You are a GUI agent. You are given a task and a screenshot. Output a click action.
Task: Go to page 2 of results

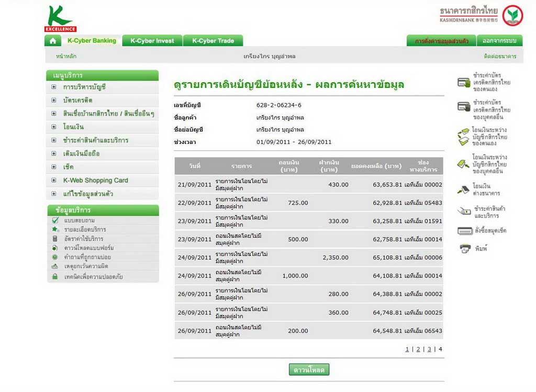[418, 349]
